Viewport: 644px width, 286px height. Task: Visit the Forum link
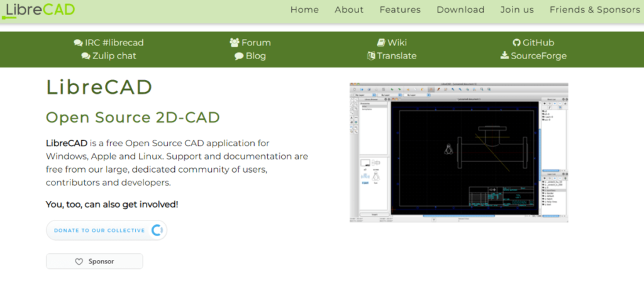coord(250,43)
